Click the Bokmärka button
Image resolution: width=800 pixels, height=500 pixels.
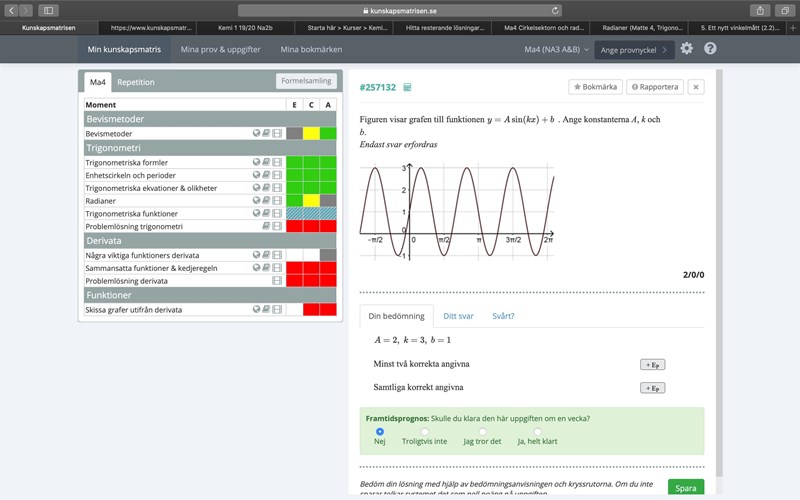tap(594, 87)
